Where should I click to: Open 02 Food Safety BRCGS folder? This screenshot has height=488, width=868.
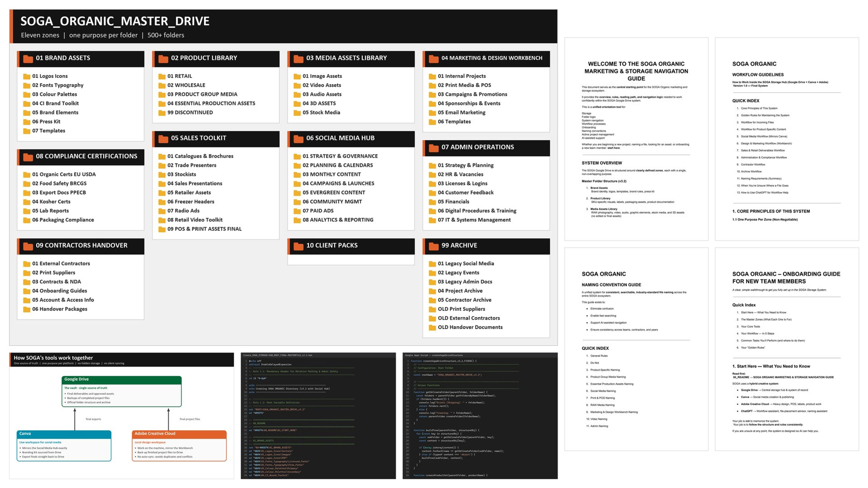[x=55, y=183]
